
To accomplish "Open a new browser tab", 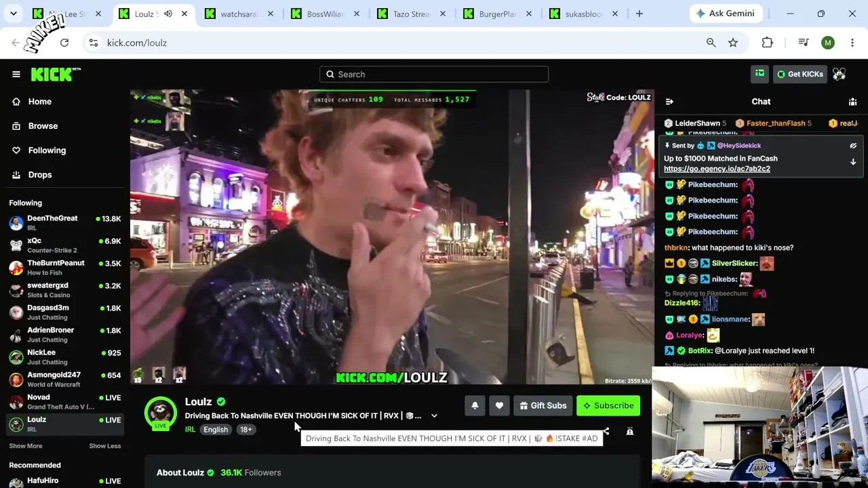I will 639,14.
